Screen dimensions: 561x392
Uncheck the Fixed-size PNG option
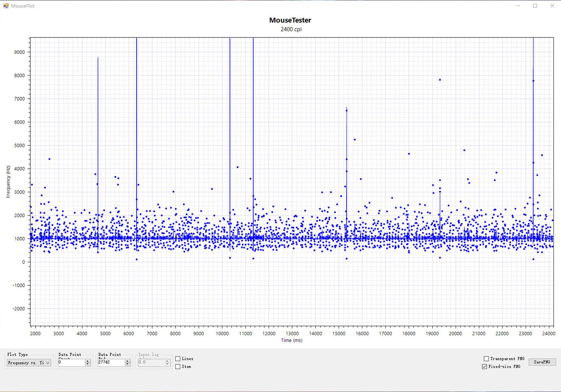(x=485, y=367)
